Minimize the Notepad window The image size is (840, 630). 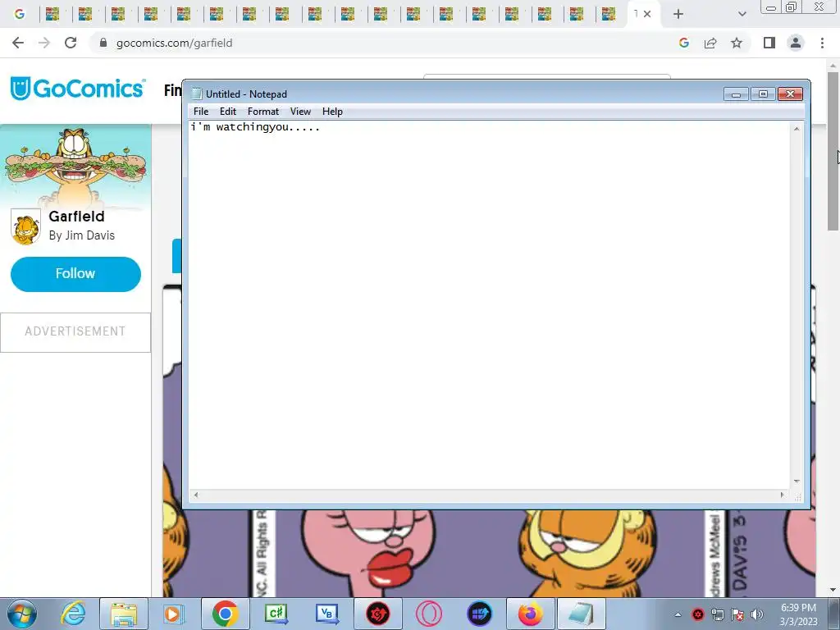[x=736, y=94]
